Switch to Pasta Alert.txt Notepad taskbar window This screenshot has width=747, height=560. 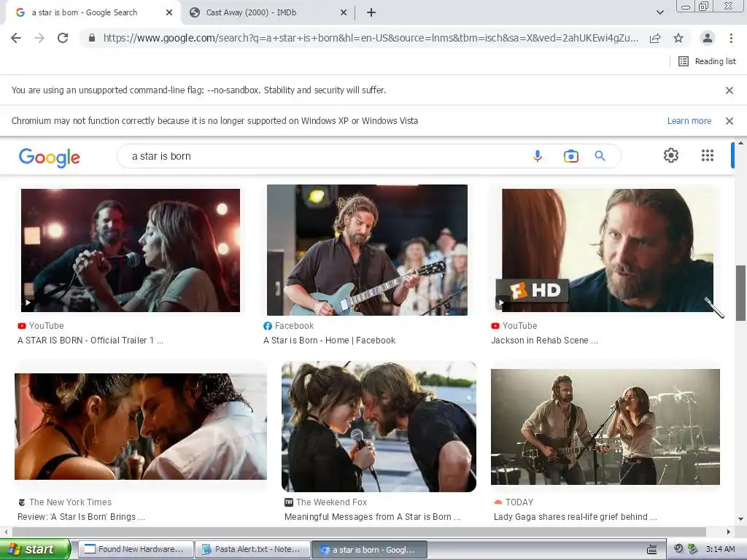pyautogui.click(x=253, y=549)
